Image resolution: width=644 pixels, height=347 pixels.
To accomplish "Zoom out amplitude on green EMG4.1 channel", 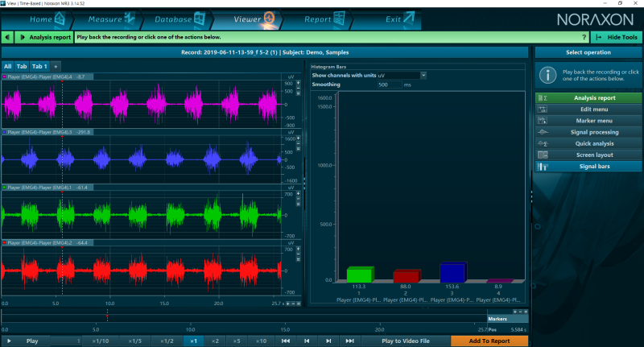I will click(298, 199).
